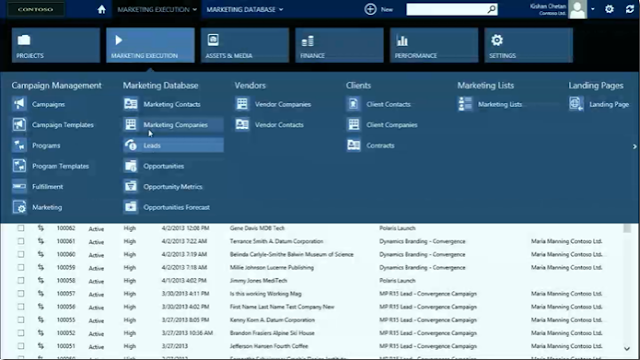Expand the Marketing Database breadcrumb dropdown
The width and height of the screenshot is (640, 360).
coord(281,9)
